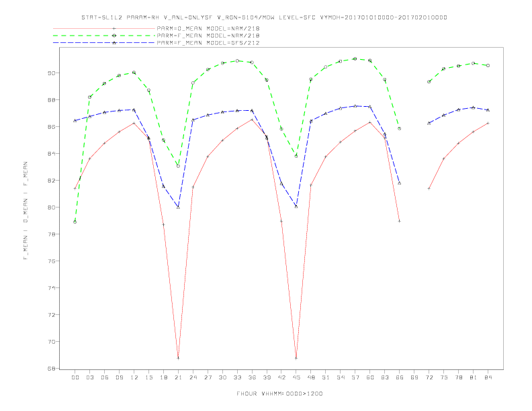Screen dimensions: 532x411
Task: Click the chart title starting with STAT=SL1L2
Action: [x=264, y=17]
